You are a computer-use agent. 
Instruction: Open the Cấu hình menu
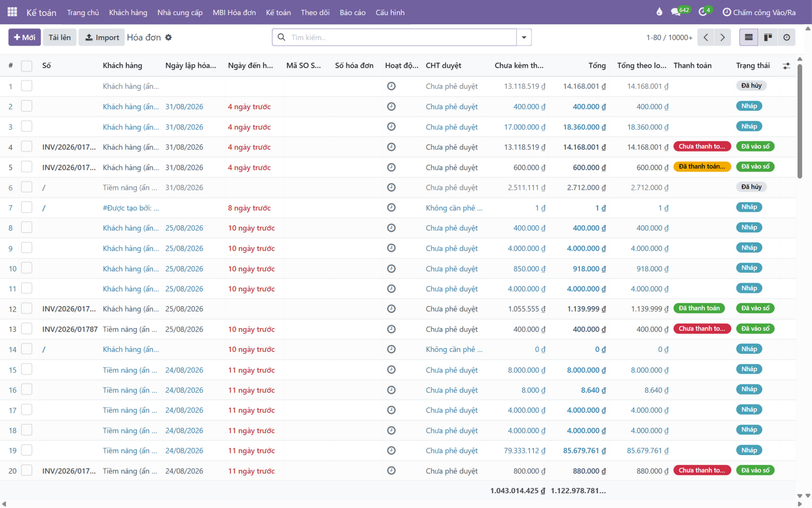[390, 12]
